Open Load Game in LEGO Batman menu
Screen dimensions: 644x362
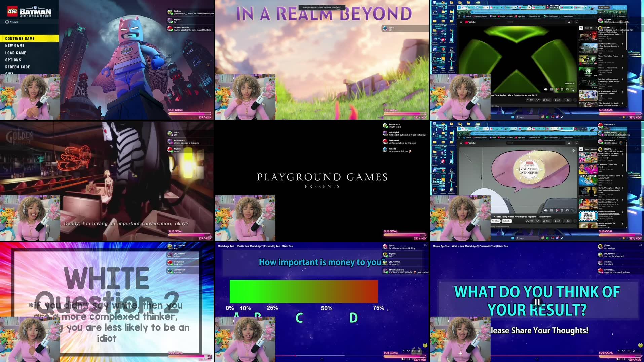coord(15,53)
